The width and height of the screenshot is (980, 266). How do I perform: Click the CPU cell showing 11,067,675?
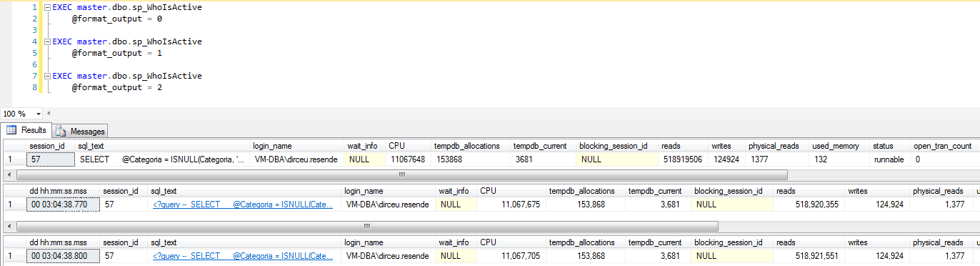(511, 204)
